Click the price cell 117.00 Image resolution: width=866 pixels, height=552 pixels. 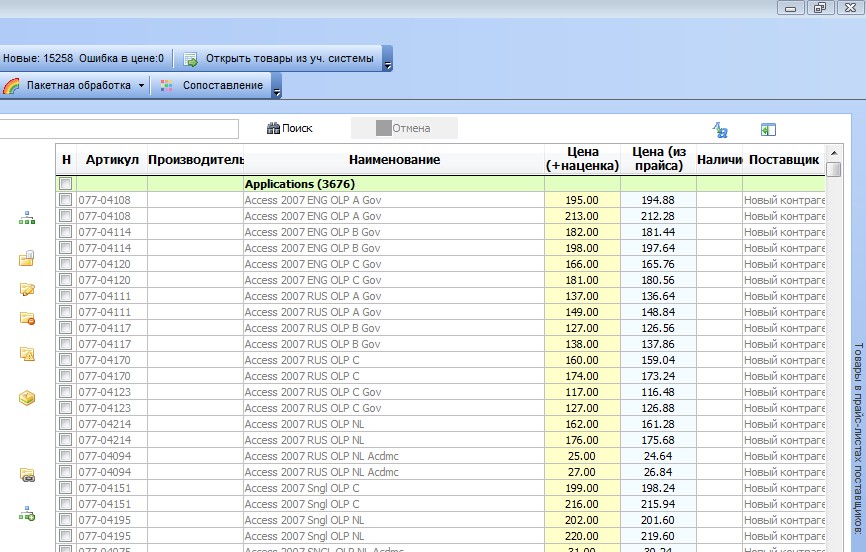582,392
